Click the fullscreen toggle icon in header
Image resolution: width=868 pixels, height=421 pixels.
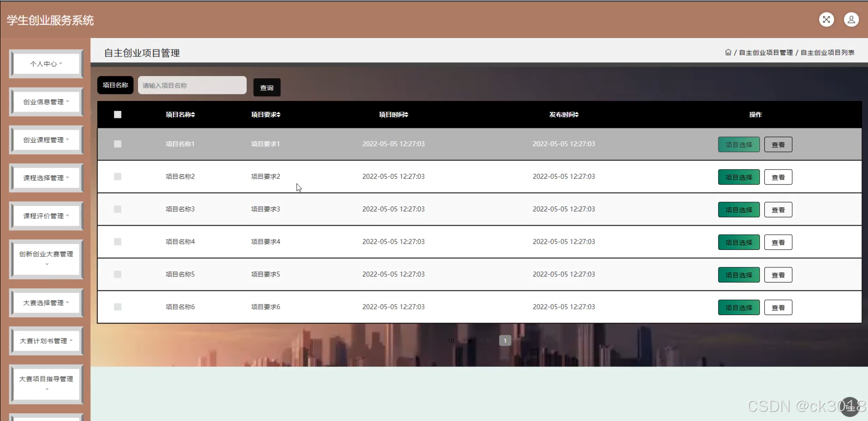pos(826,19)
